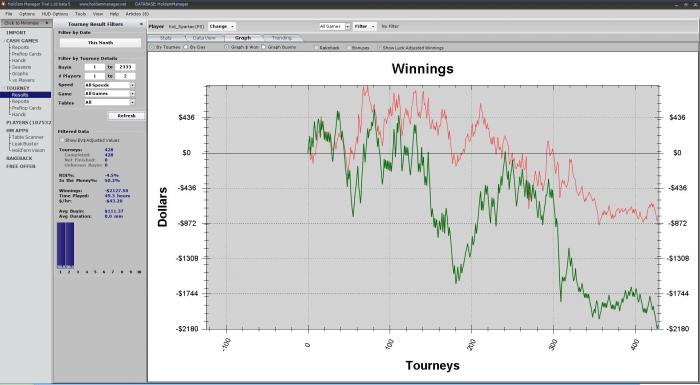Click the minimum # Players field
The image size is (700, 385).
click(95, 76)
